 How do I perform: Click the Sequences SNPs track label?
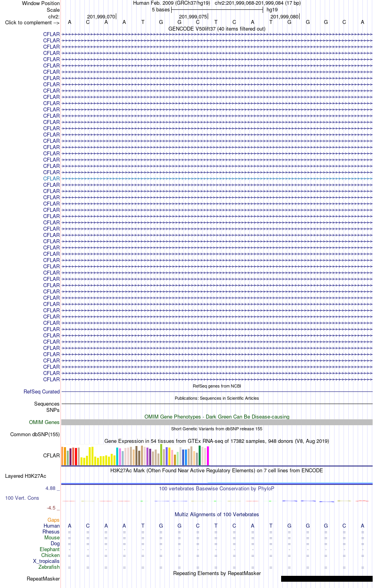click(47, 407)
